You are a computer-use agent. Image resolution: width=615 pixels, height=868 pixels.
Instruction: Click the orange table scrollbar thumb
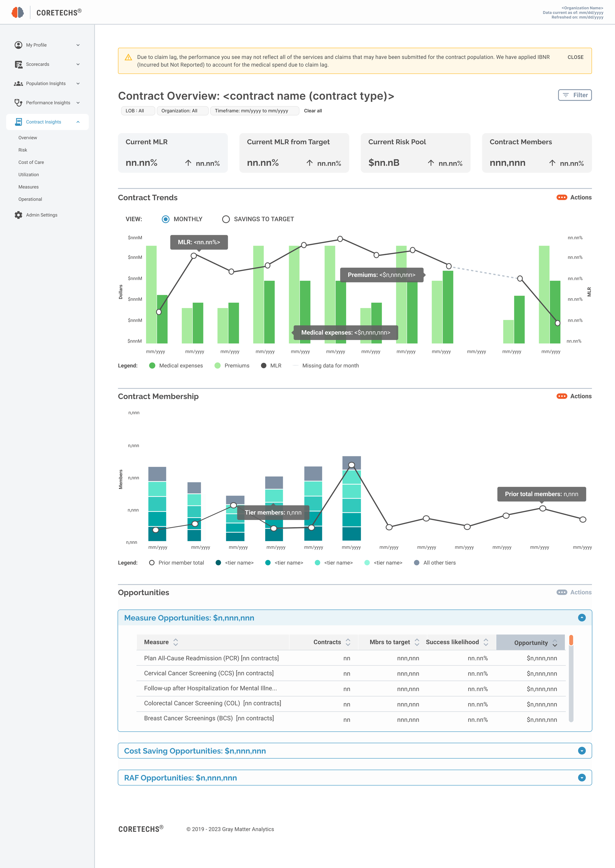(571, 640)
